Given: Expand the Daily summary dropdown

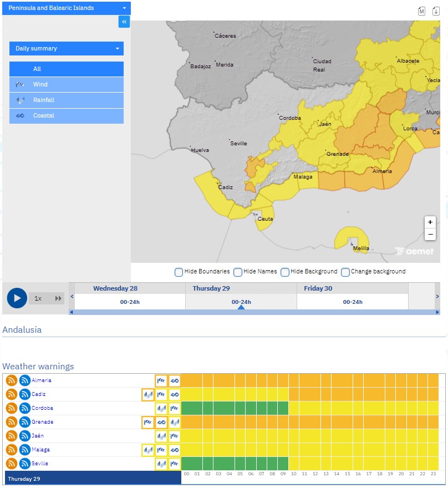Looking at the screenshot, I should coord(67,48).
